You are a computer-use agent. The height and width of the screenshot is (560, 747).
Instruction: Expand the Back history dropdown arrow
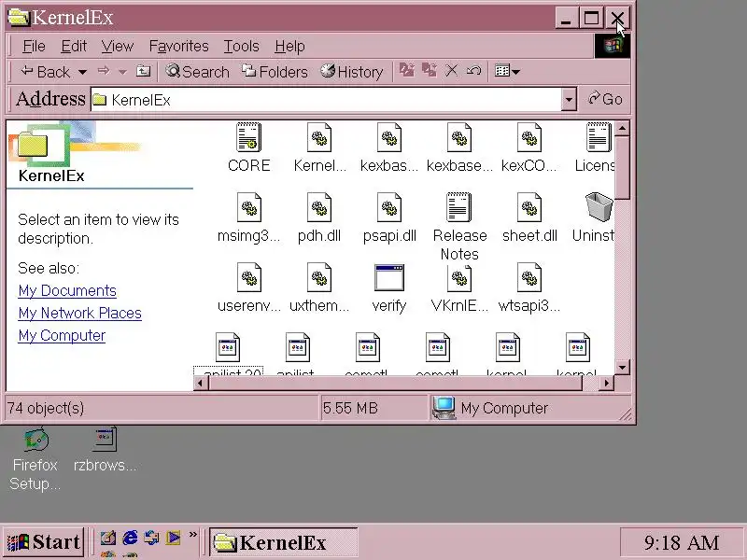pos(83,73)
